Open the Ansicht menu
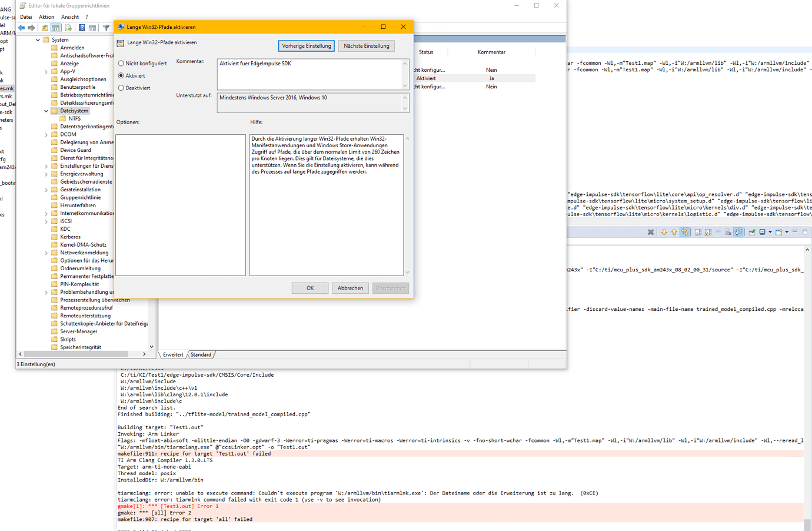 click(x=69, y=16)
